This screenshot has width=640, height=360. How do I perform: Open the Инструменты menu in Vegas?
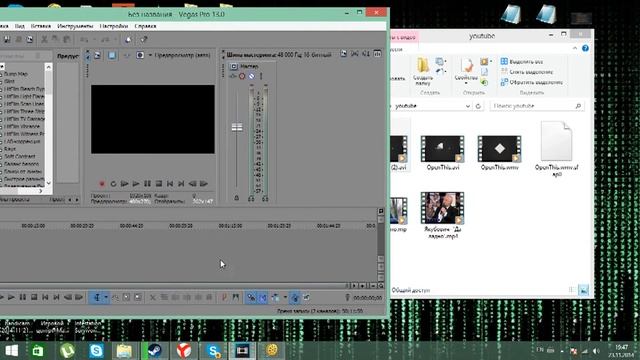(x=75, y=26)
